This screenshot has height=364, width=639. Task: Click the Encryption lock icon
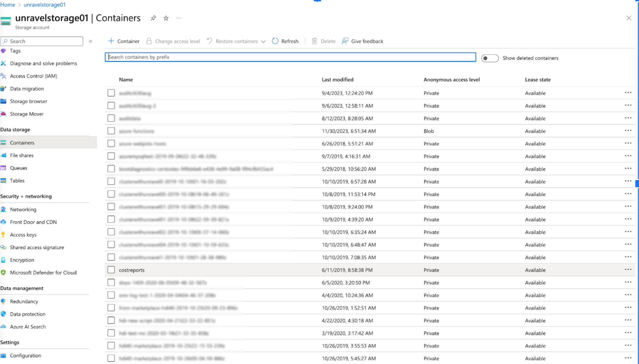pos(3,260)
